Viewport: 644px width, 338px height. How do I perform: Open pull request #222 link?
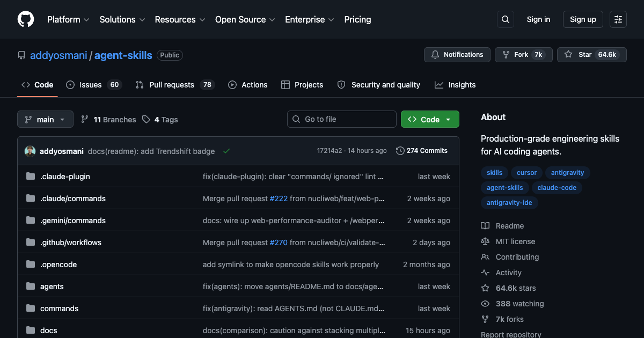click(x=279, y=199)
